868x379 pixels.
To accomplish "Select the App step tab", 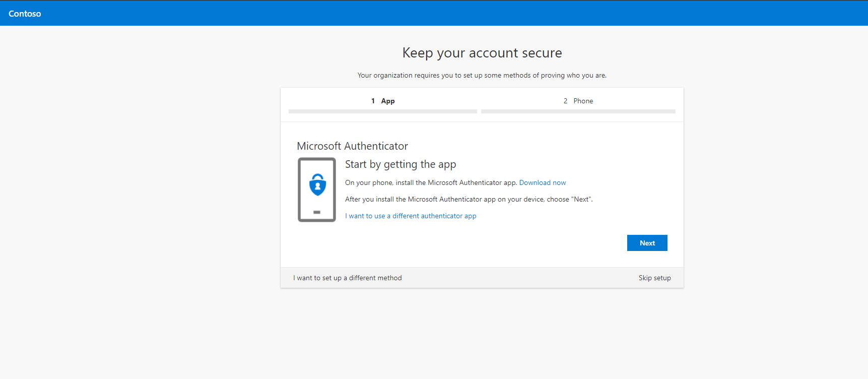I will [383, 101].
